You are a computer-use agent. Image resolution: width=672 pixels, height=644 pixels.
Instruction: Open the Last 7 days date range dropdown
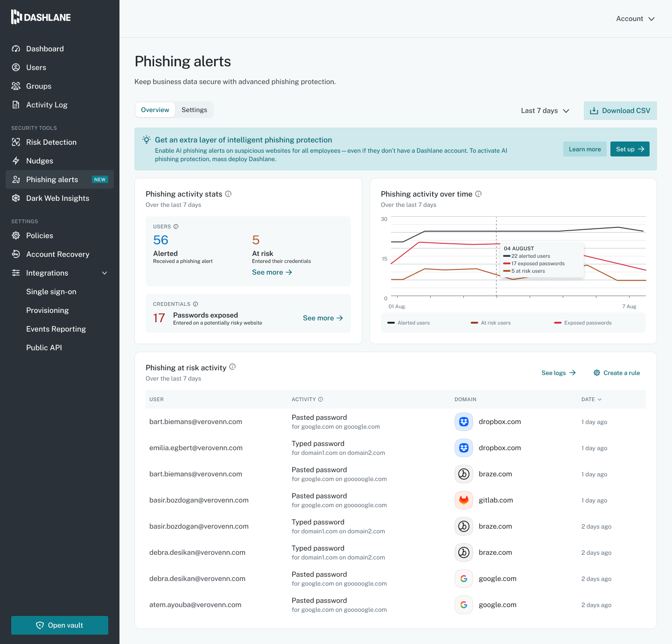(545, 111)
